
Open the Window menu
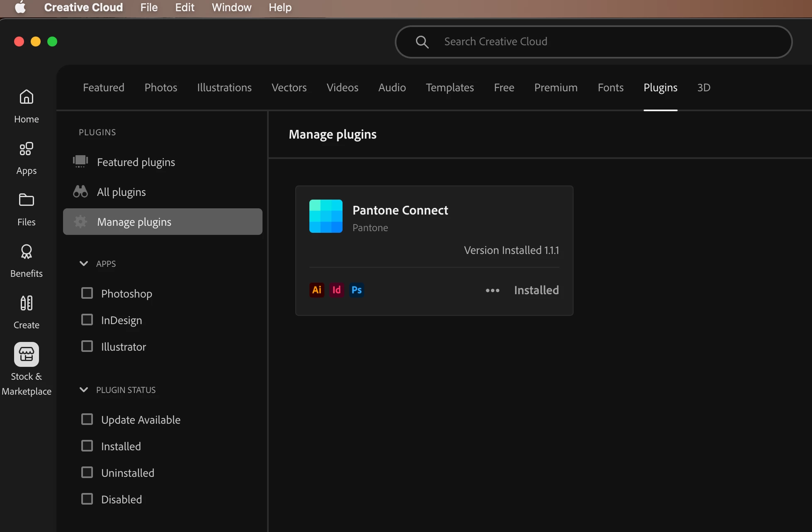(231, 7)
